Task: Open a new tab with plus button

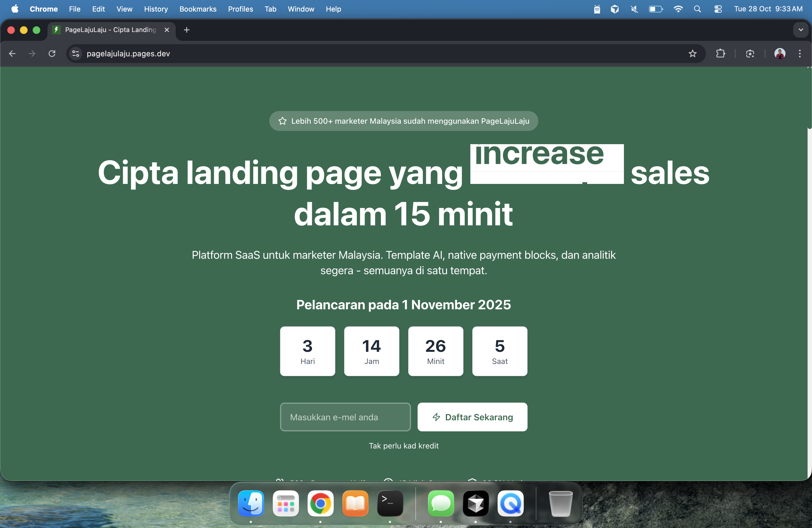Action: (187, 30)
